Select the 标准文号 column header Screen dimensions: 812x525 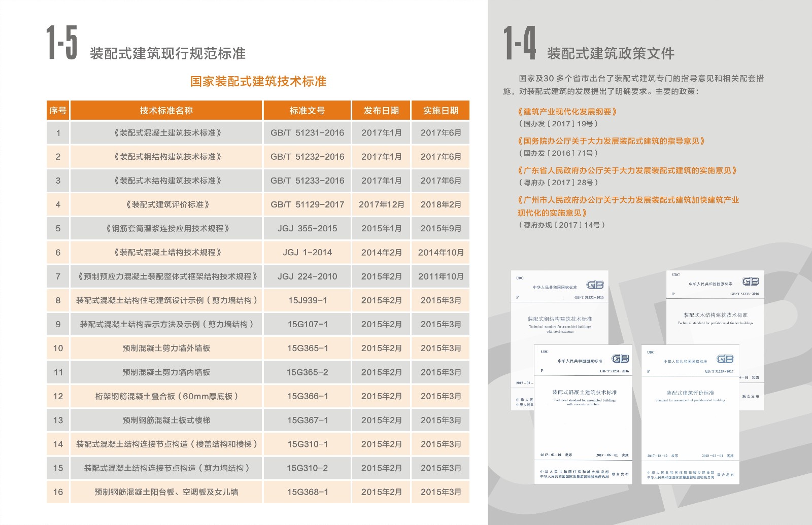pos(307,111)
